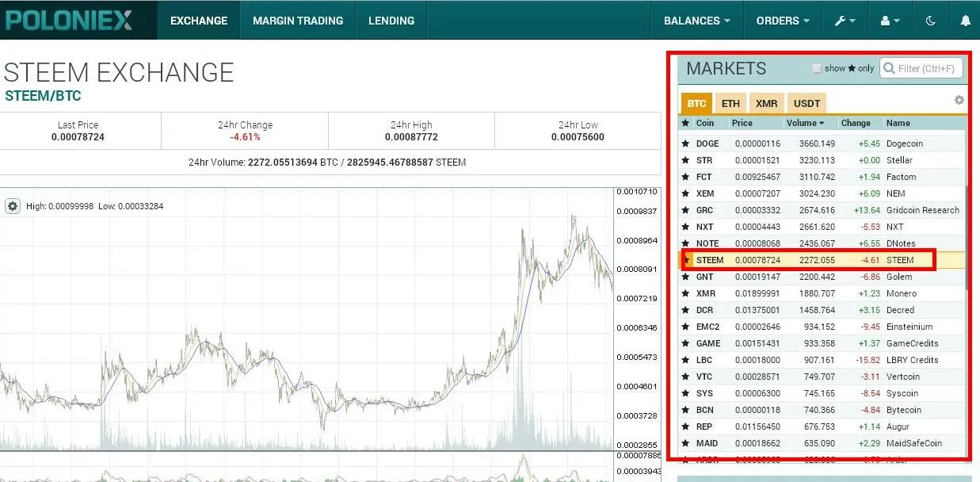
Task: Click the markets list scrollbar
Action: [x=967, y=238]
